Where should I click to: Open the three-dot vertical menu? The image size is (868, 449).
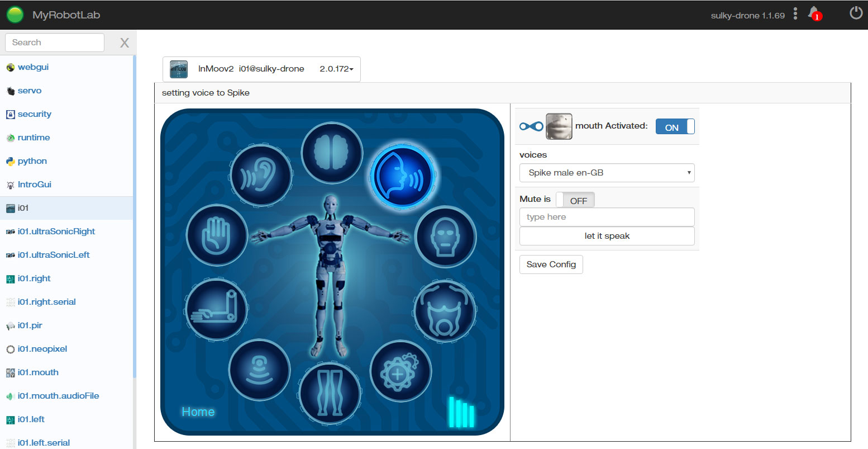[x=795, y=13]
